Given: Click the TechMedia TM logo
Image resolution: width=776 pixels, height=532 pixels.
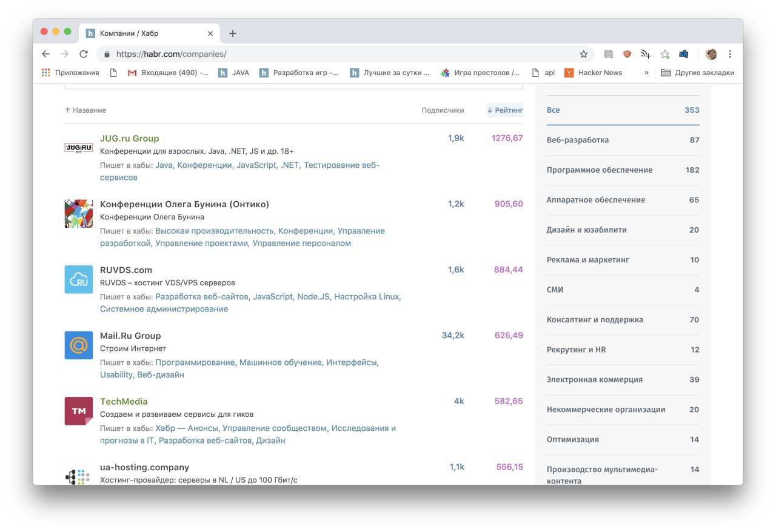Looking at the screenshot, I should tap(79, 411).
